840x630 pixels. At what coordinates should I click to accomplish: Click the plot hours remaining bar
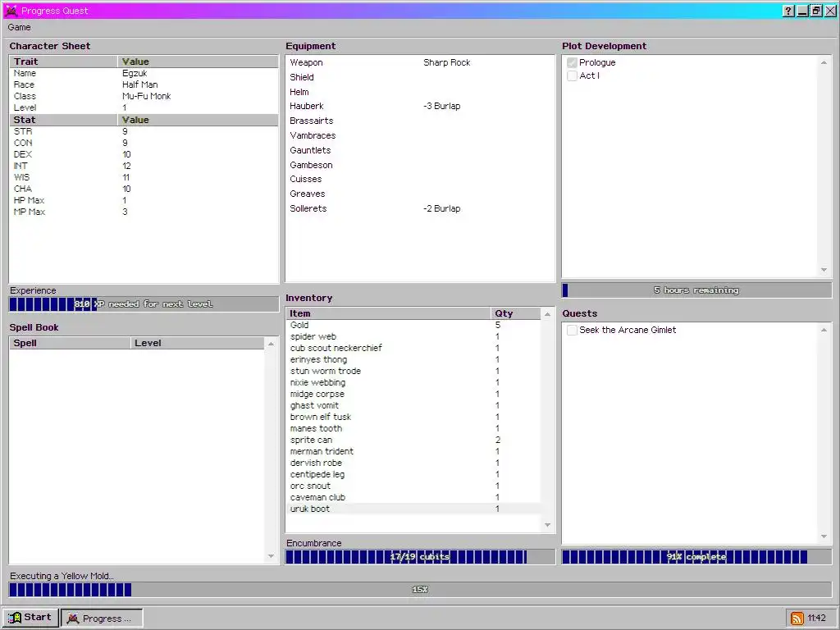coord(696,290)
